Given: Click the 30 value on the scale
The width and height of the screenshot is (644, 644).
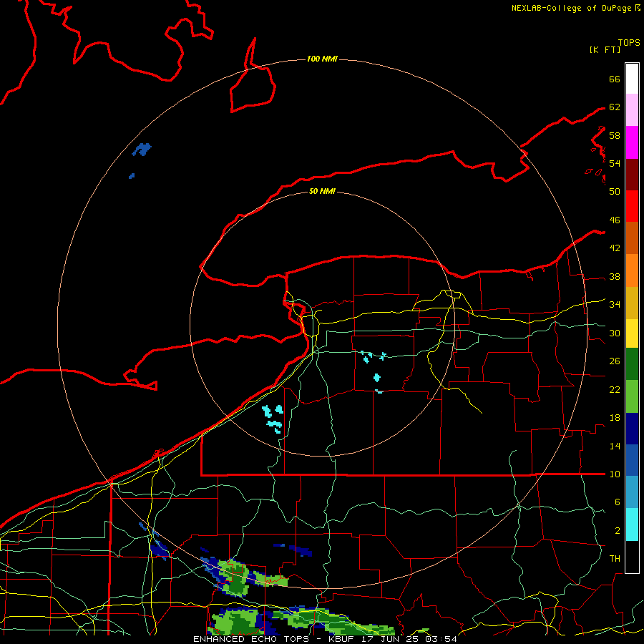Looking at the screenshot, I should pyautogui.click(x=615, y=333).
